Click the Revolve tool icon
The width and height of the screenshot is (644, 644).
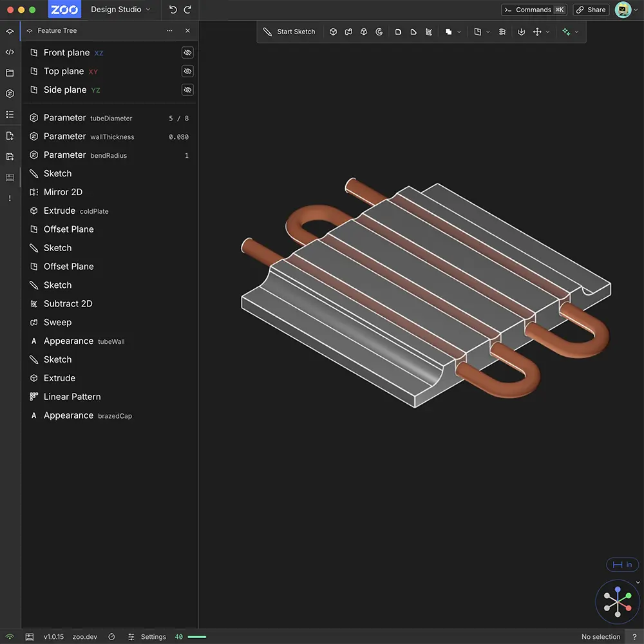pos(379,32)
